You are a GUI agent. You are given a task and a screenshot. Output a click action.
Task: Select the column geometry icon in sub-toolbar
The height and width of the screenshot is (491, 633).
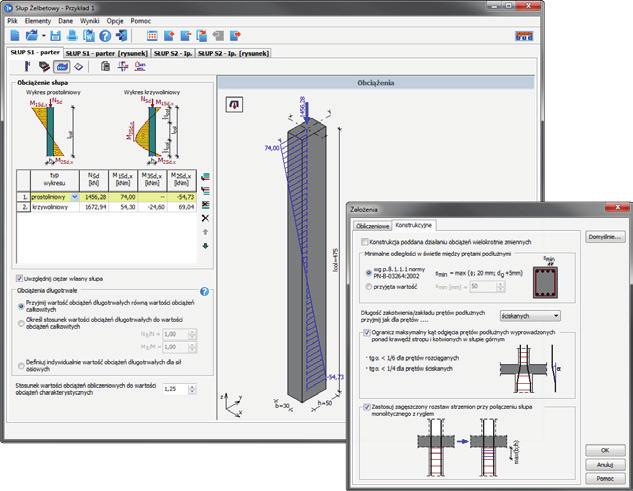tap(27, 66)
